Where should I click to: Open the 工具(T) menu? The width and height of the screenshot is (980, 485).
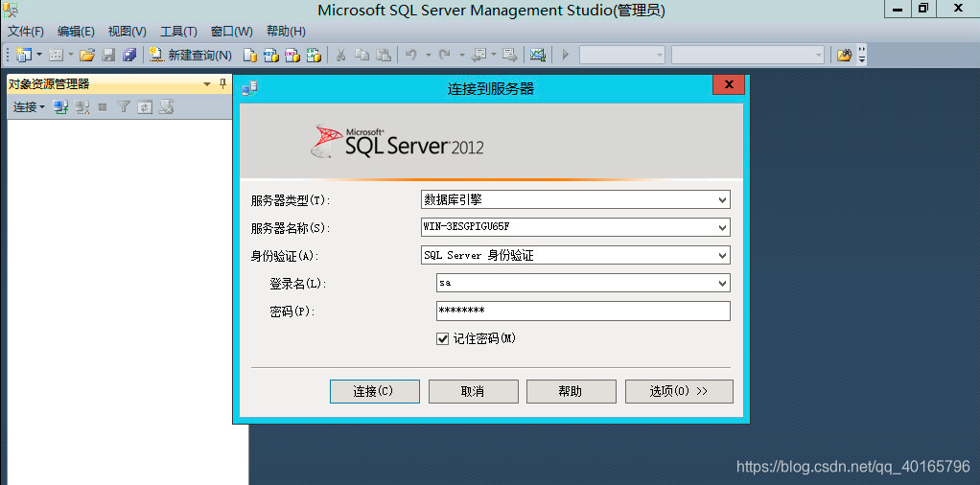coord(178,32)
